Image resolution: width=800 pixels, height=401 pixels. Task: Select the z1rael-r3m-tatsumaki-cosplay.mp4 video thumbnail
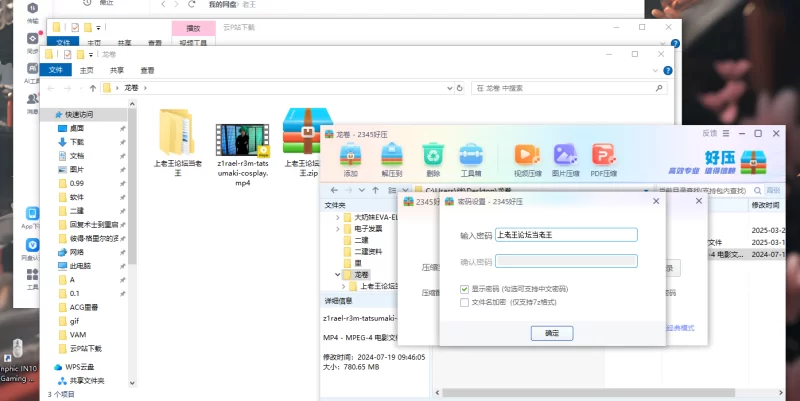pos(242,140)
